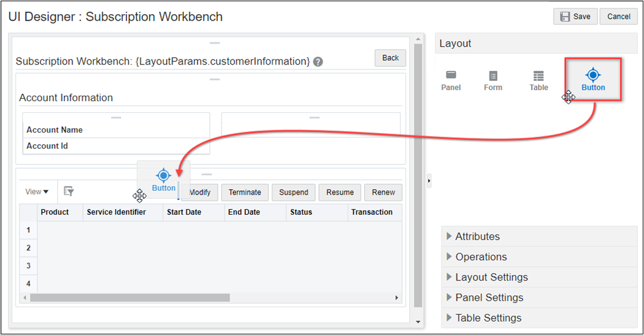Select the Button component in Layout palette
Image resolution: width=644 pixels, height=335 pixels.
point(593,80)
